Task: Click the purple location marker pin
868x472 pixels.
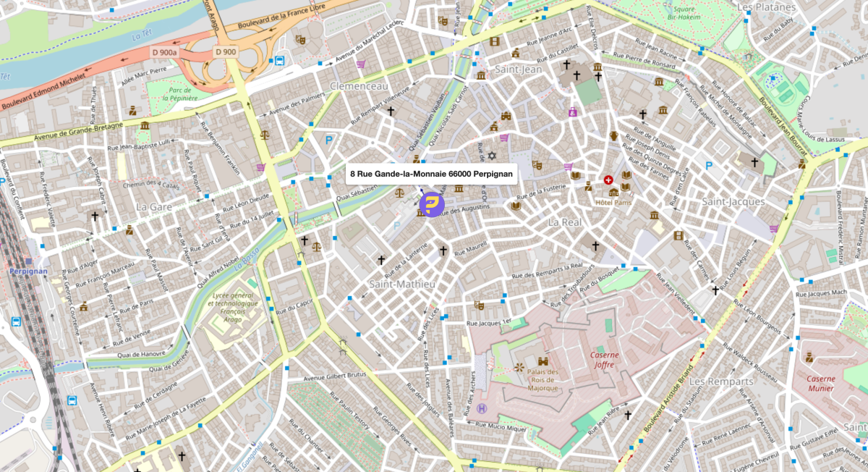Action: tap(431, 204)
